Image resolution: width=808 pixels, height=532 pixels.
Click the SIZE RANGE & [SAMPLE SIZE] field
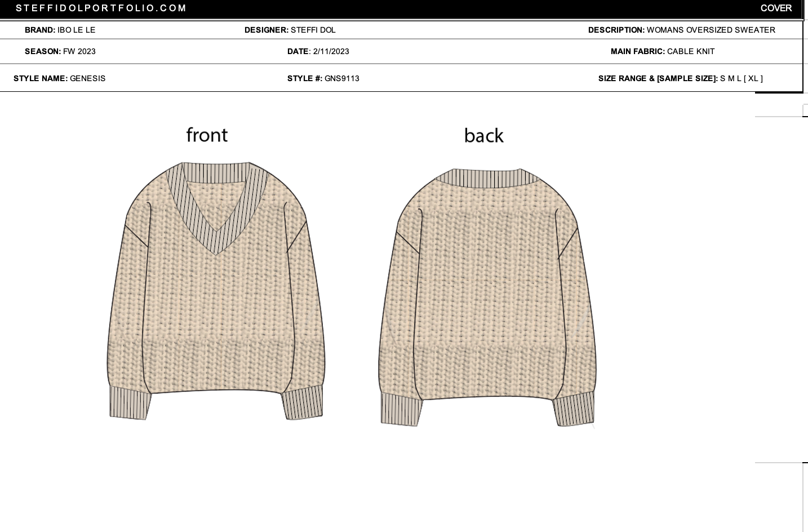tap(681, 78)
